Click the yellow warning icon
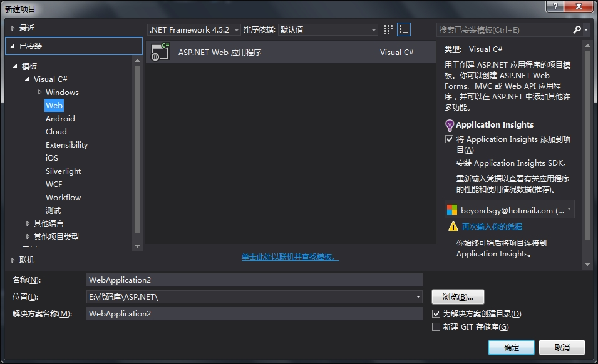 [453, 226]
